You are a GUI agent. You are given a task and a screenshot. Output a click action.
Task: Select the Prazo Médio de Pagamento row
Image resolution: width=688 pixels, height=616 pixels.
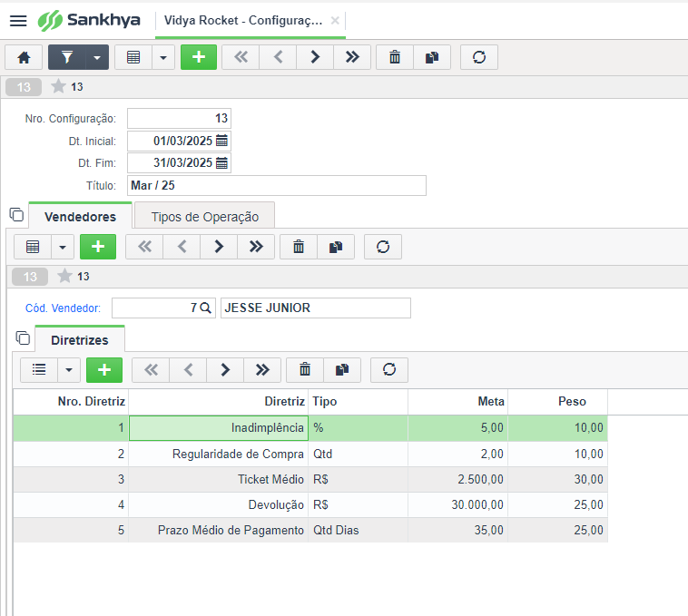coord(310,530)
